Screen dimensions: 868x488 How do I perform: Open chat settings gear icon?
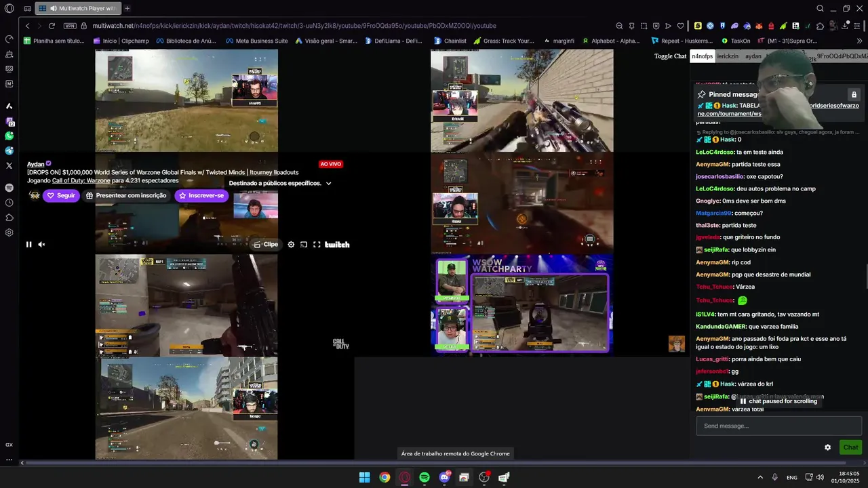(x=827, y=447)
